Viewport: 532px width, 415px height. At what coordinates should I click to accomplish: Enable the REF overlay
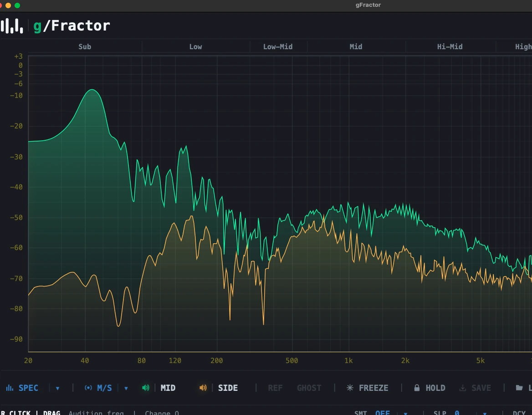(x=275, y=388)
